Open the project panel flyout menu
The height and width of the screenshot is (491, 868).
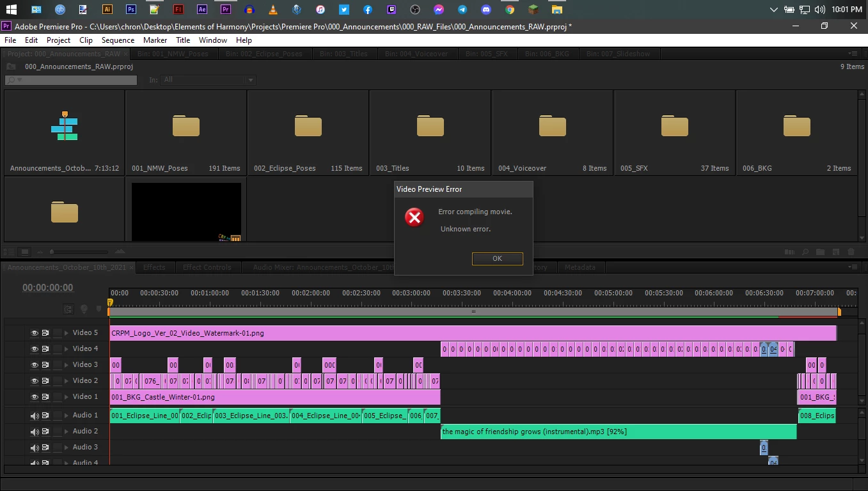852,54
